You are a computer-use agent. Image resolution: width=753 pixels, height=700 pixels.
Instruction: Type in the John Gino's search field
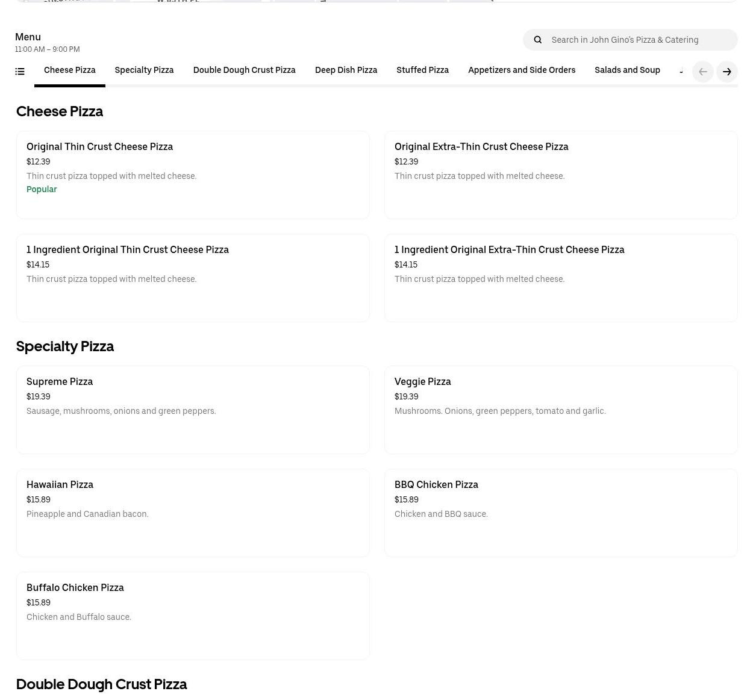coord(639,40)
